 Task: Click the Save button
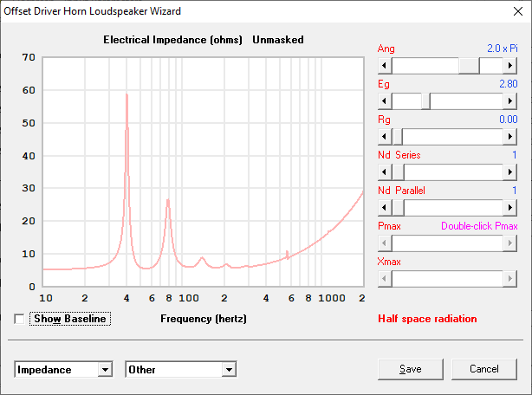tap(411, 369)
